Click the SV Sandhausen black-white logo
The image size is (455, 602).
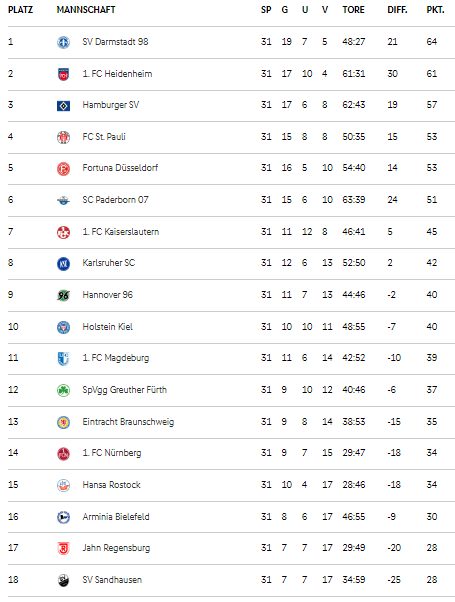[63, 580]
